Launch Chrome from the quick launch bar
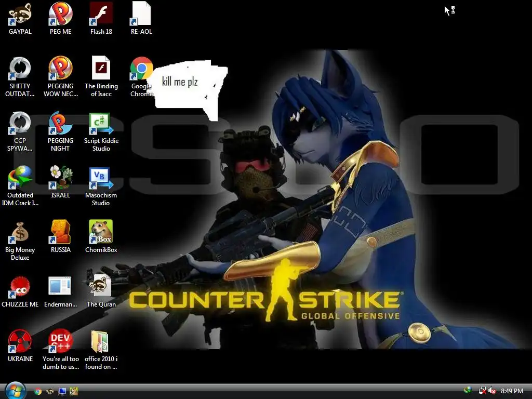This screenshot has width=532, height=399. coord(38,392)
